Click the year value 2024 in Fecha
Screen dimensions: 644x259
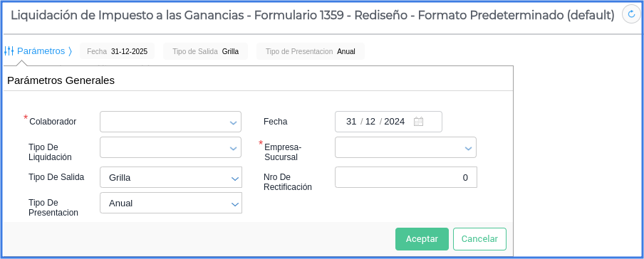tap(394, 122)
